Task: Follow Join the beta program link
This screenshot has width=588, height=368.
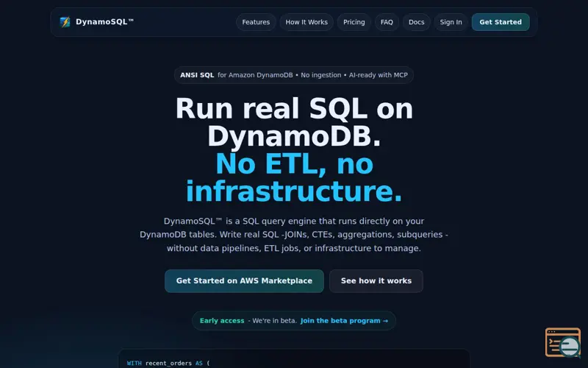Action: 344,321
